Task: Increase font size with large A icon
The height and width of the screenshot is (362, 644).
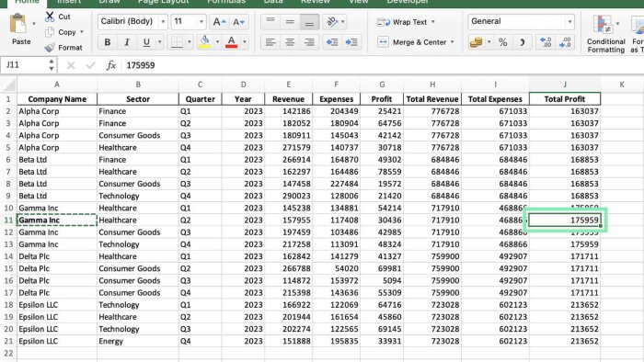Action: pyautogui.click(x=219, y=22)
